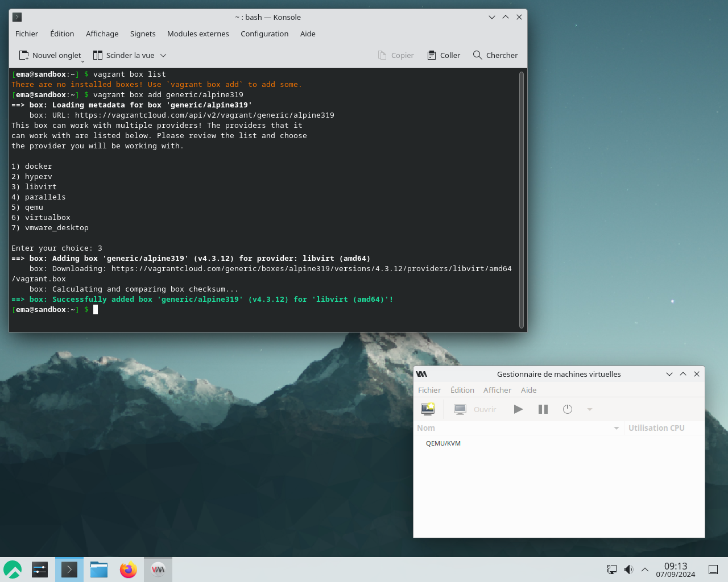Click Nom column header
The width and height of the screenshot is (728, 582).
coord(518,428)
